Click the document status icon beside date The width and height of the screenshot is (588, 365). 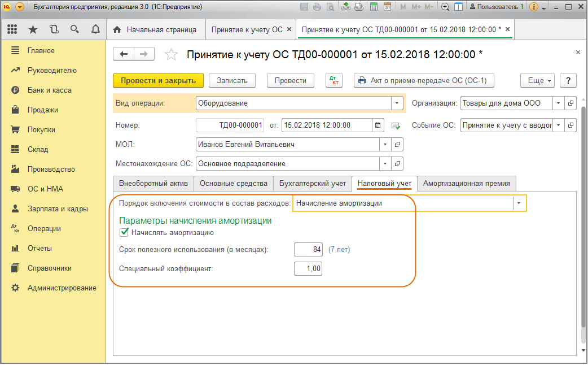click(396, 125)
